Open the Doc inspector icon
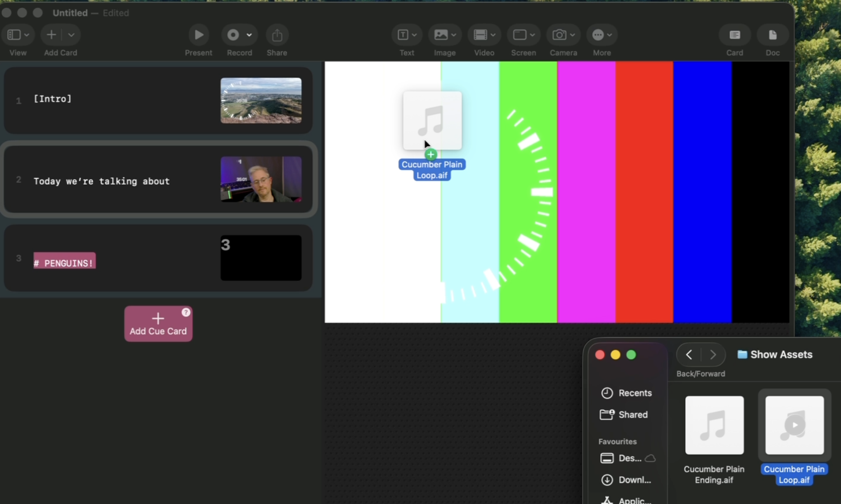The width and height of the screenshot is (841, 504). [x=772, y=35]
